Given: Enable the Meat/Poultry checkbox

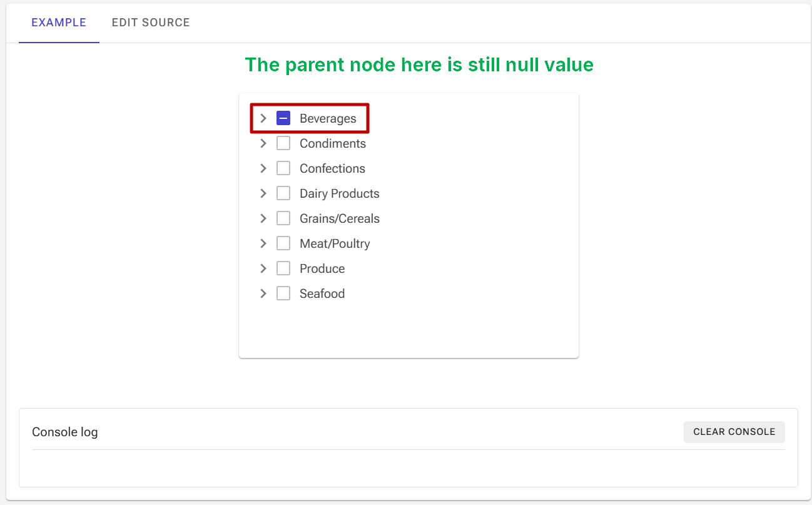Looking at the screenshot, I should click(x=283, y=243).
